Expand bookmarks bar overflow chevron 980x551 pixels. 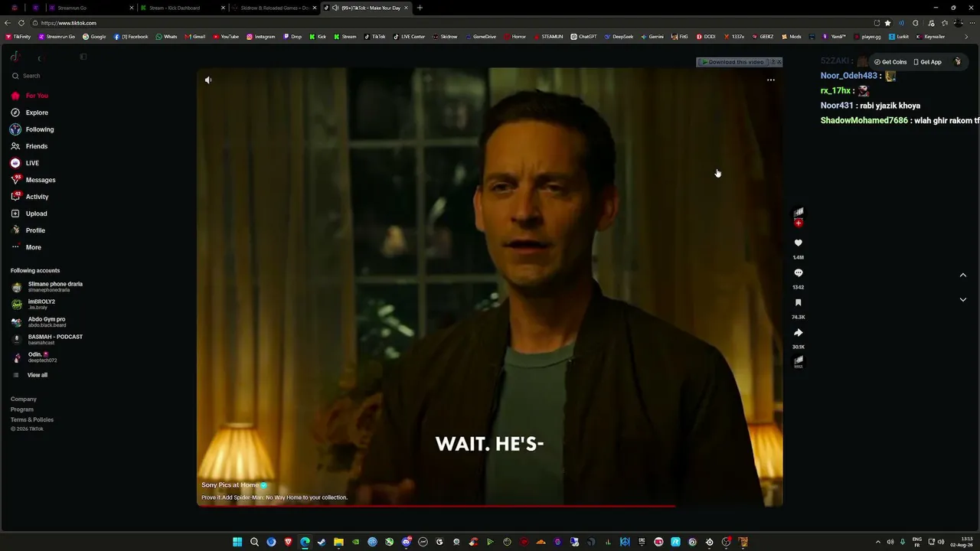tap(966, 37)
